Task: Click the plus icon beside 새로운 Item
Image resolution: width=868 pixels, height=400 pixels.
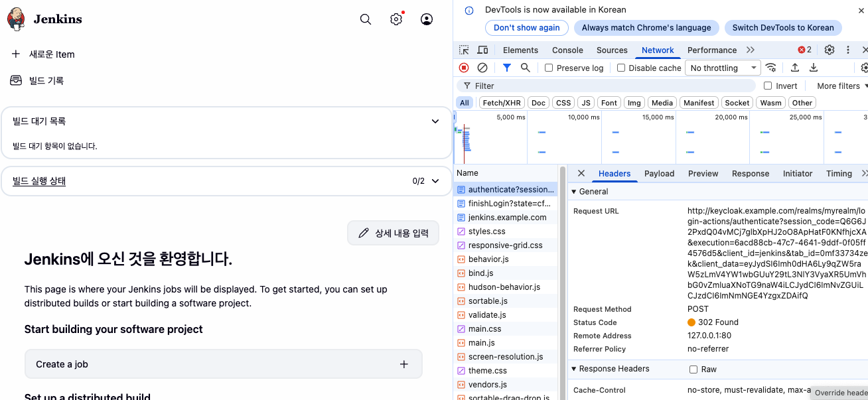Action: [x=16, y=54]
